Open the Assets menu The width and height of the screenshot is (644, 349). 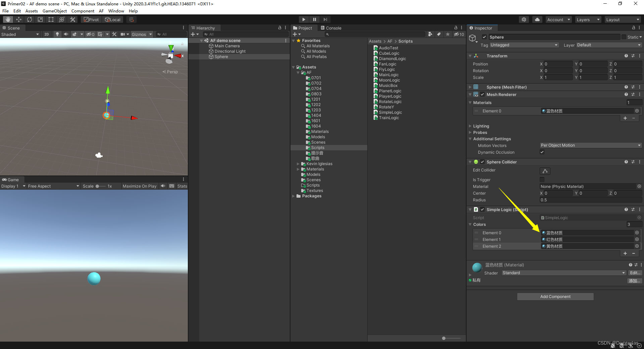(x=32, y=11)
